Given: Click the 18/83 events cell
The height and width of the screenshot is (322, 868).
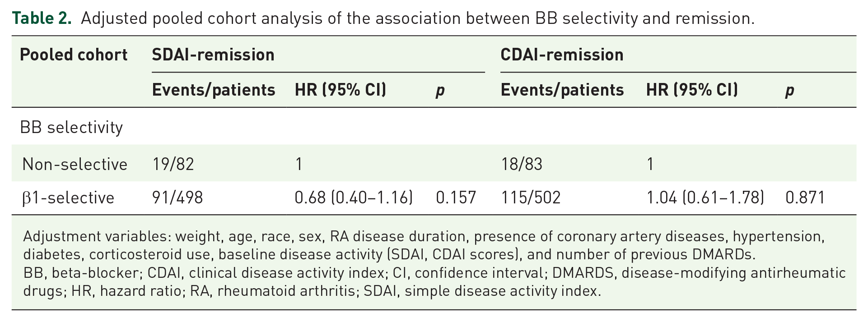Looking at the screenshot, I should (x=522, y=164).
